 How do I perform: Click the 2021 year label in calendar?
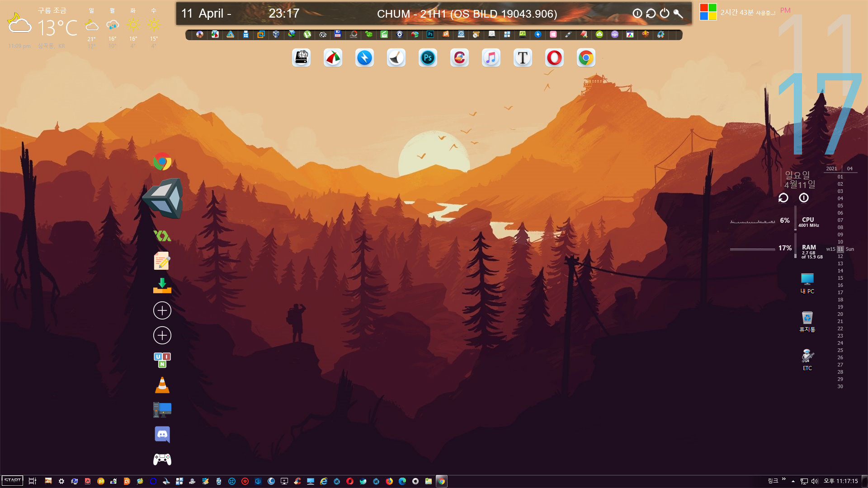pyautogui.click(x=831, y=169)
